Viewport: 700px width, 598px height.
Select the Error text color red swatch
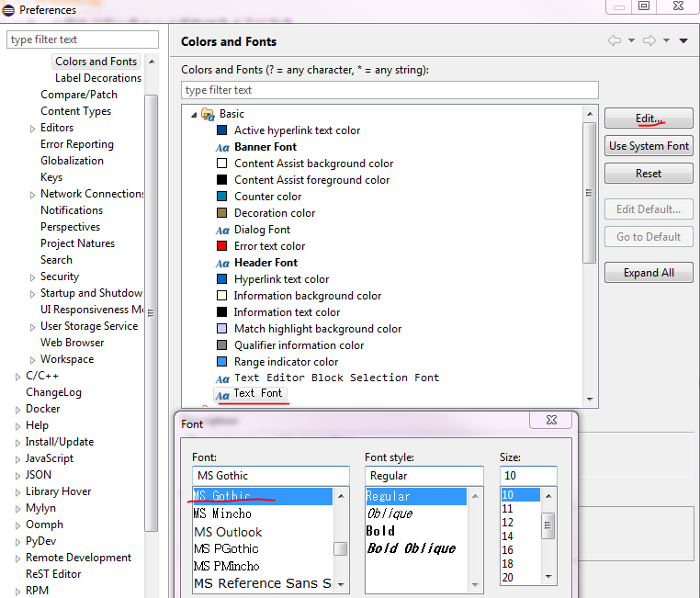point(221,246)
